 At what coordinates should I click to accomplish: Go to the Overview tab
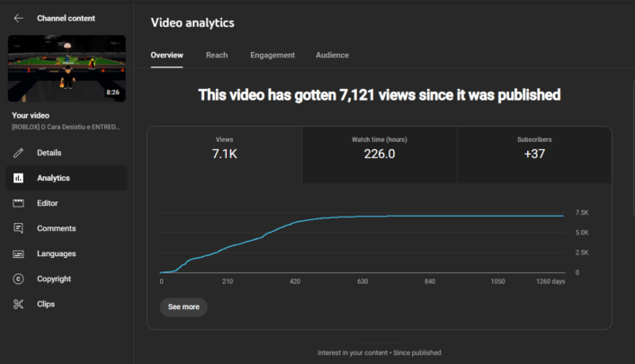[x=166, y=55]
